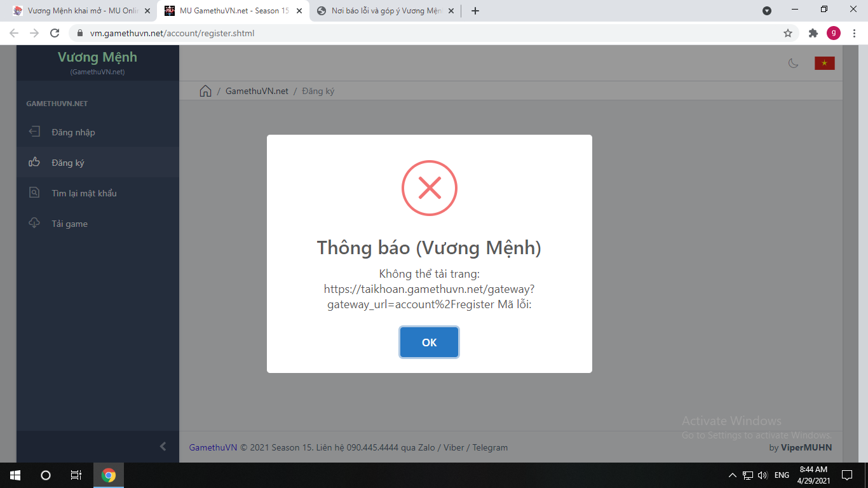
Task: Open Chrome extensions puzzle icon
Action: [813, 33]
